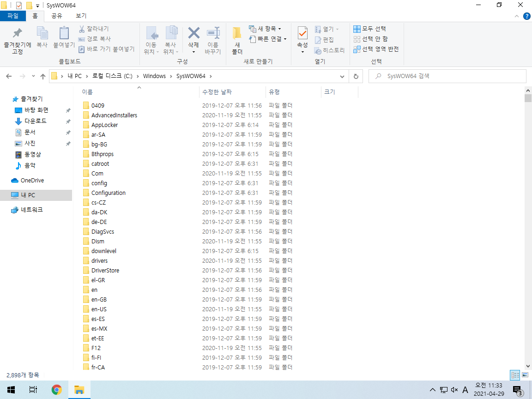Switch to the Home (홈) ribbon tab
The height and width of the screenshot is (399, 532).
35,16
